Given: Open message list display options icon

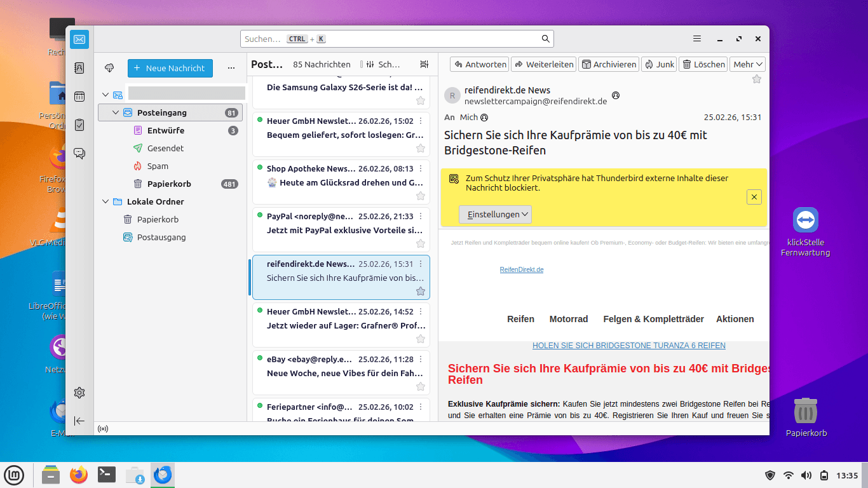Looking at the screenshot, I should 424,64.
